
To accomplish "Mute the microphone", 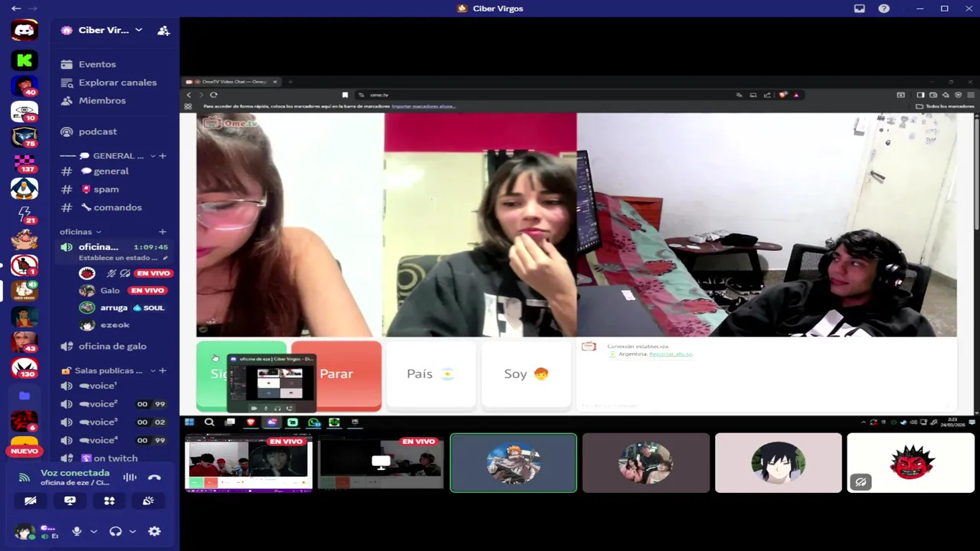I will (x=77, y=531).
